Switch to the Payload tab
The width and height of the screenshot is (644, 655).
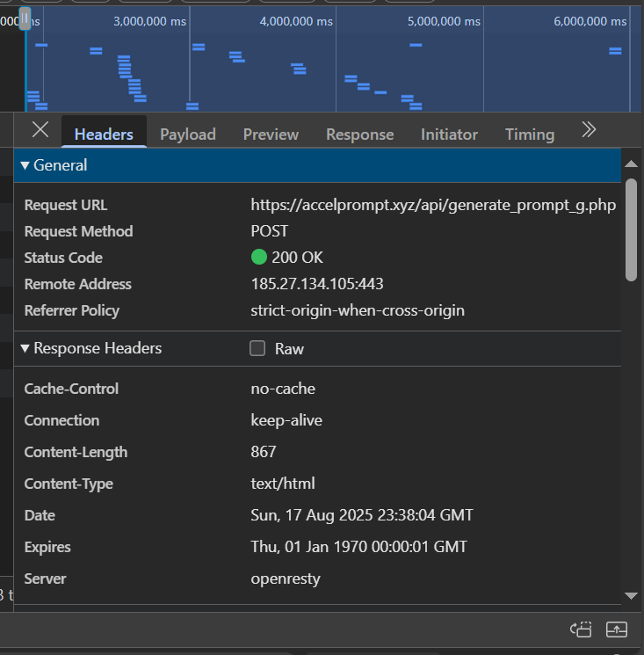point(187,134)
